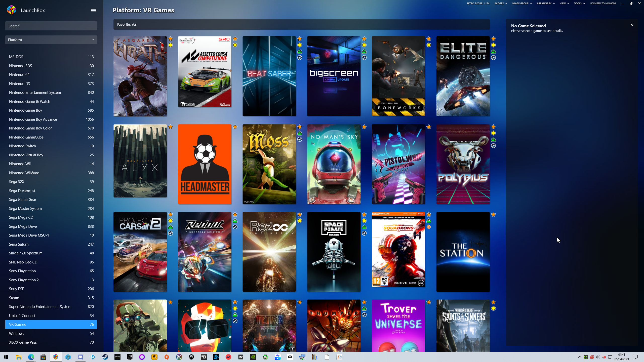Viewport: 644px width, 362px height.
Task: Select the Nintendo 64 platform
Action: (51, 74)
